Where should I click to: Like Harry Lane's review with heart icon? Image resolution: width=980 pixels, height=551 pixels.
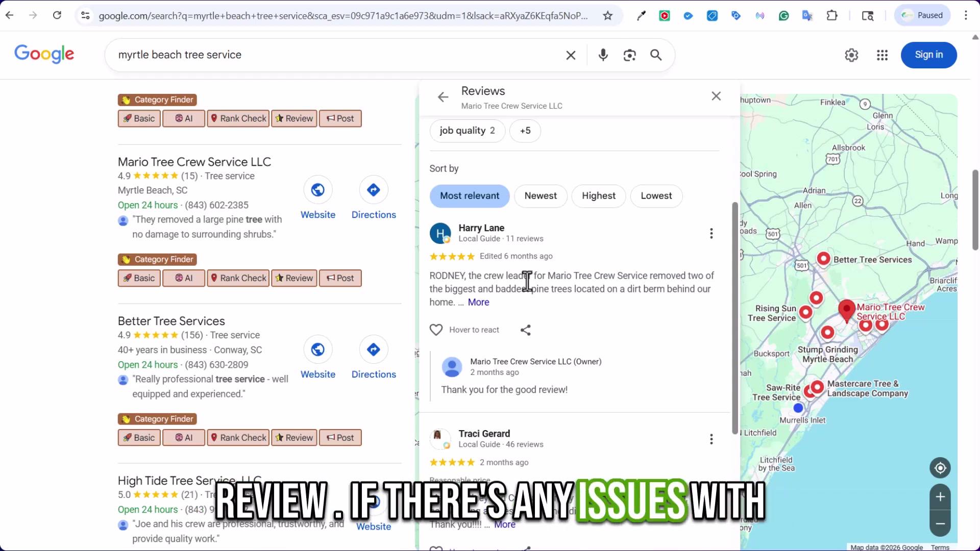point(436,330)
